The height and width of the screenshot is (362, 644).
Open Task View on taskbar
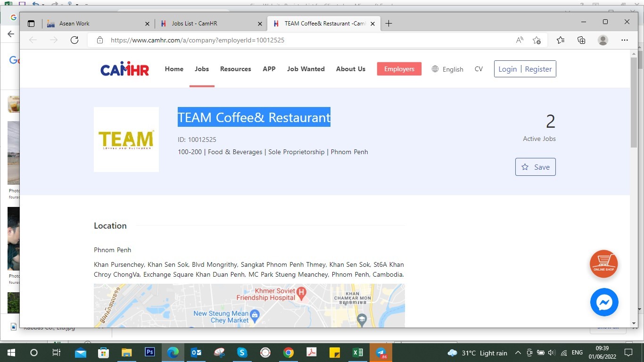[x=56, y=353]
